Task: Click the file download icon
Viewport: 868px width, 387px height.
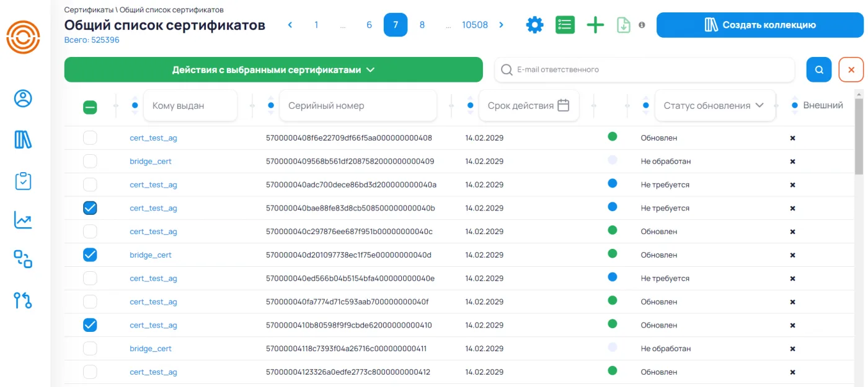Action: coord(624,25)
